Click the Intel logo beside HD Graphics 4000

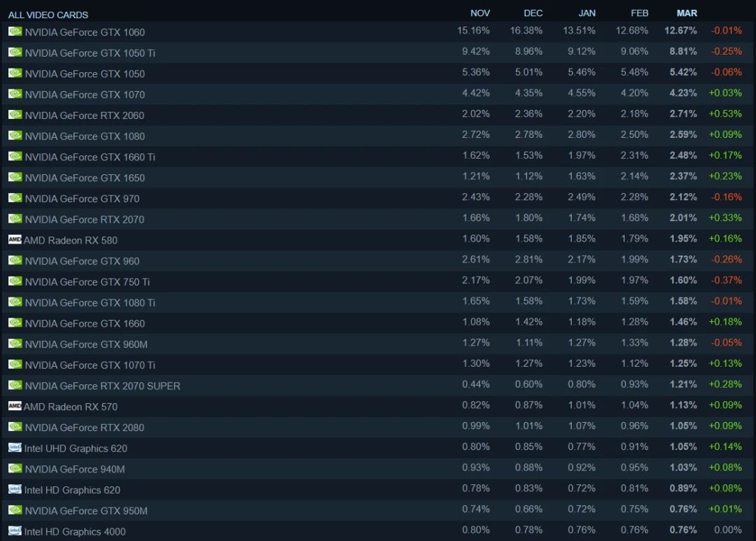[15, 531]
